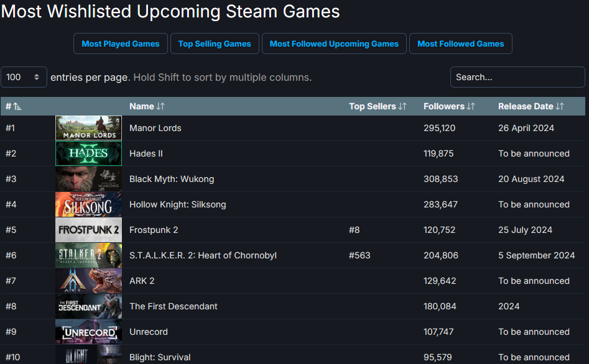Open The First Descendant name link
The image size is (589, 364).
tap(173, 307)
